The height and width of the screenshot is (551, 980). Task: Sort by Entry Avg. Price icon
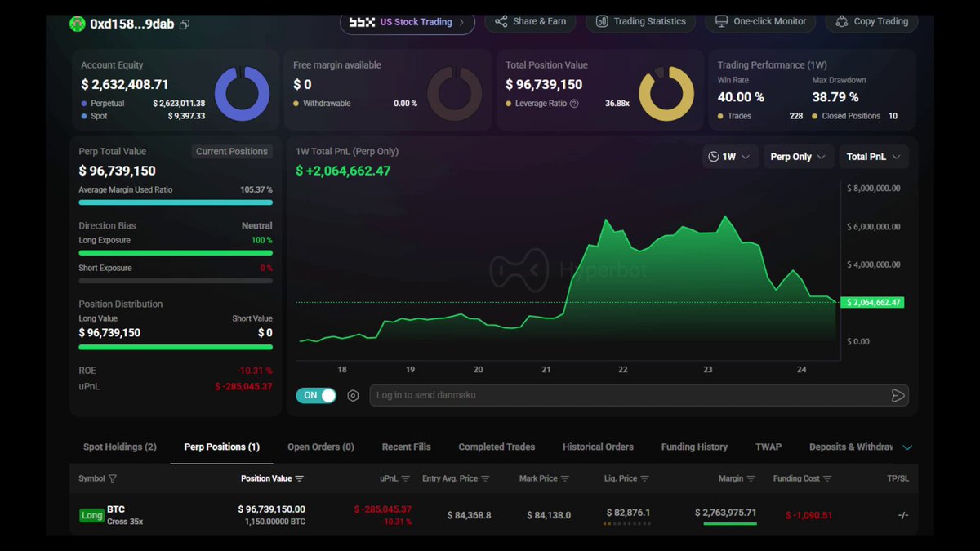click(x=485, y=478)
